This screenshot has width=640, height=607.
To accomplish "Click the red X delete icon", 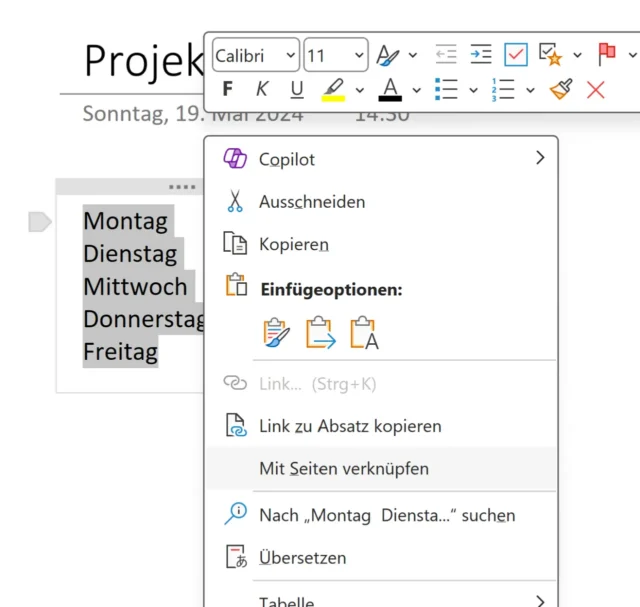I will [596, 90].
